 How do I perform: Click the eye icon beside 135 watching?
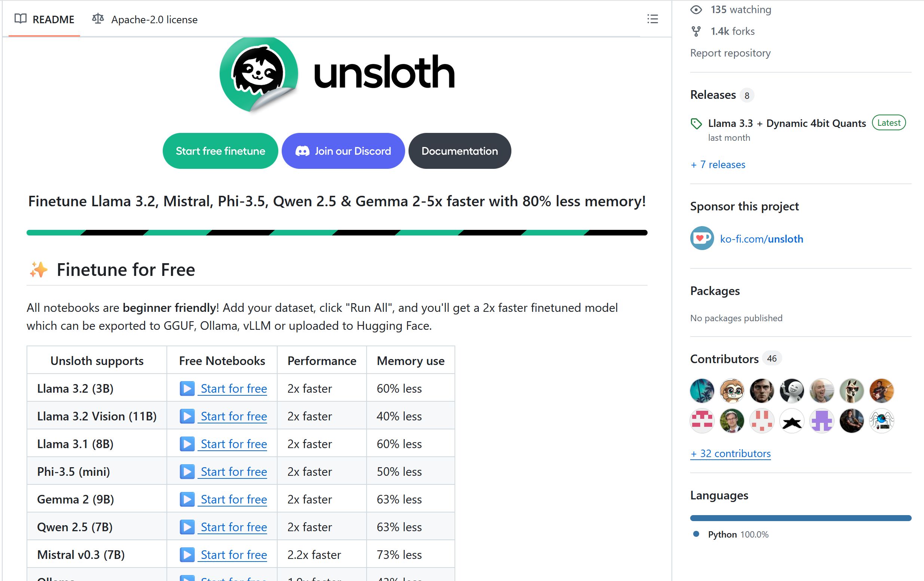pos(696,10)
